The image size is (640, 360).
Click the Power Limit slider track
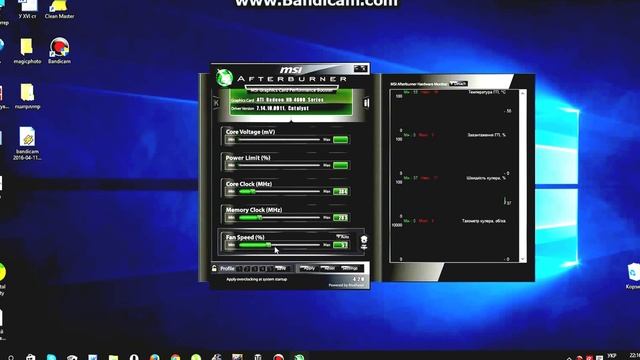click(x=279, y=165)
